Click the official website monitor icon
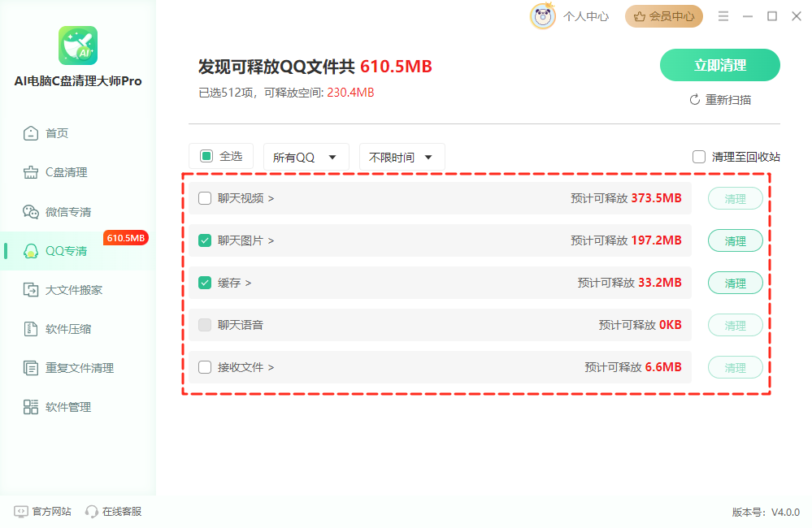 click(x=20, y=512)
